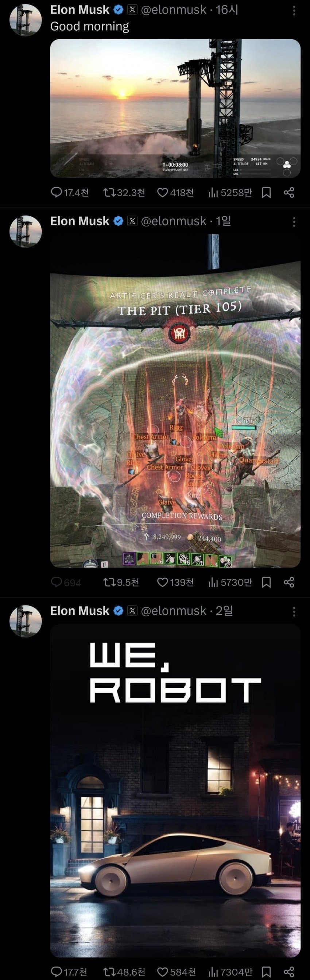Bookmark the Good morning tweet
The image size is (310, 980).
coord(266,193)
